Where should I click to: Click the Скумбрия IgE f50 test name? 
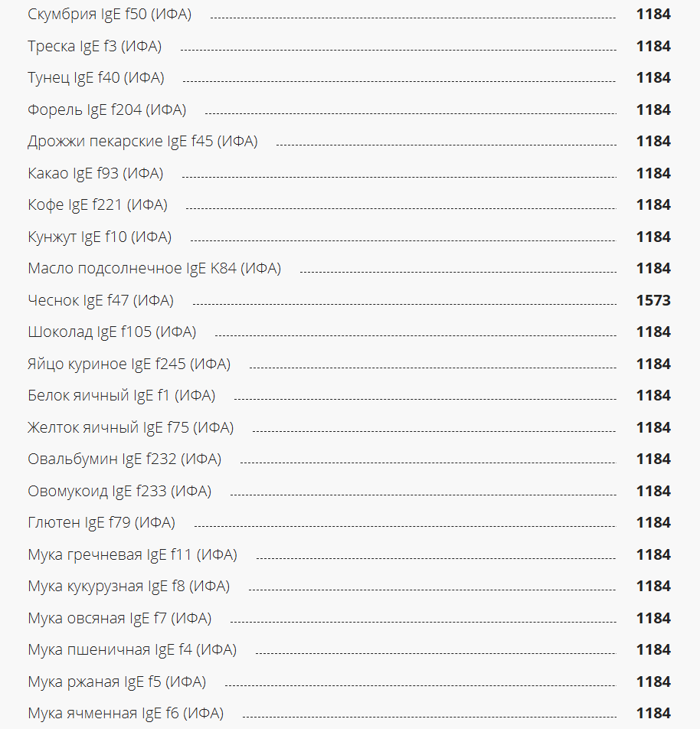pyautogui.click(x=110, y=15)
